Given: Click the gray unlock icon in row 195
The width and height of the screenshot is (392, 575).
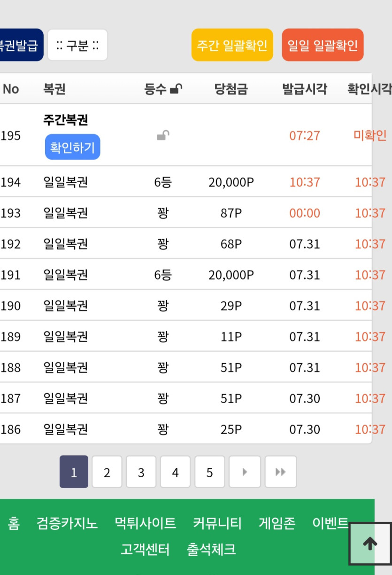Looking at the screenshot, I should pyautogui.click(x=163, y=136).
